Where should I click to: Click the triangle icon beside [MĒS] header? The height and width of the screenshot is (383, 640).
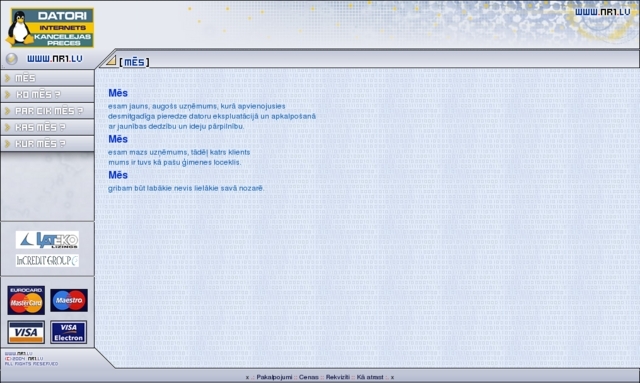111,60
